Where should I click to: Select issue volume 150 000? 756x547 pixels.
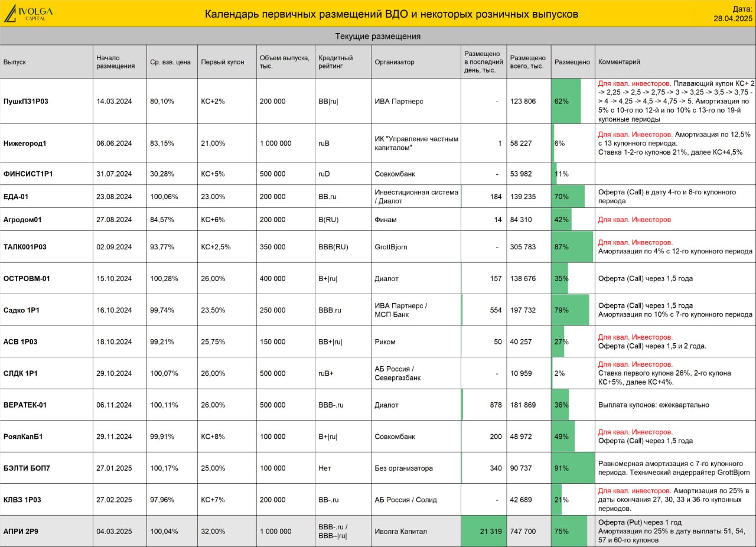(272, 341)
